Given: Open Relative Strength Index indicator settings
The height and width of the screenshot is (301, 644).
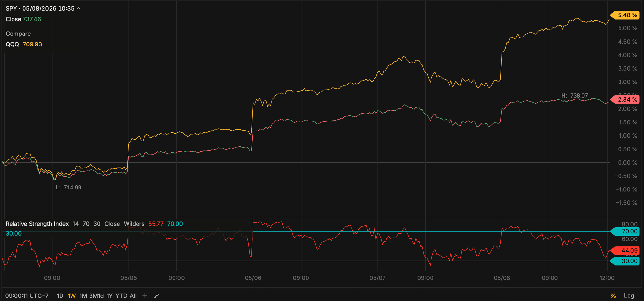Looking at the screenshot, I should 37,224.
